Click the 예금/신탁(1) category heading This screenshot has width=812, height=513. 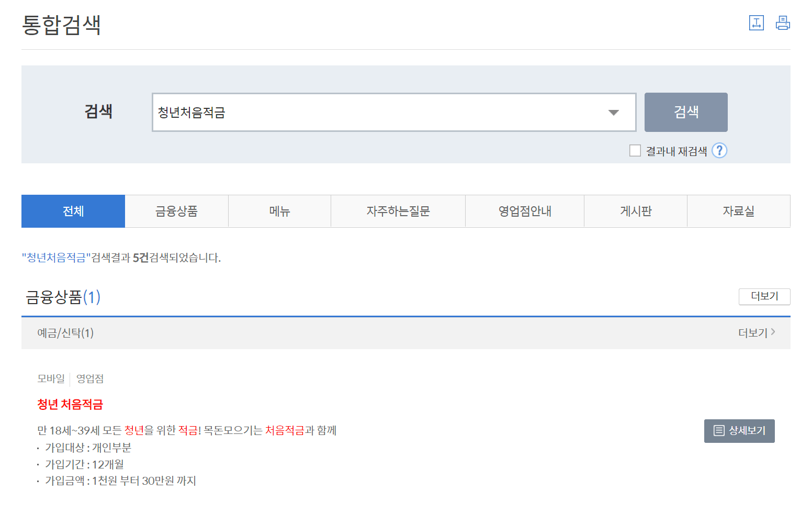[x=65, y=333]
